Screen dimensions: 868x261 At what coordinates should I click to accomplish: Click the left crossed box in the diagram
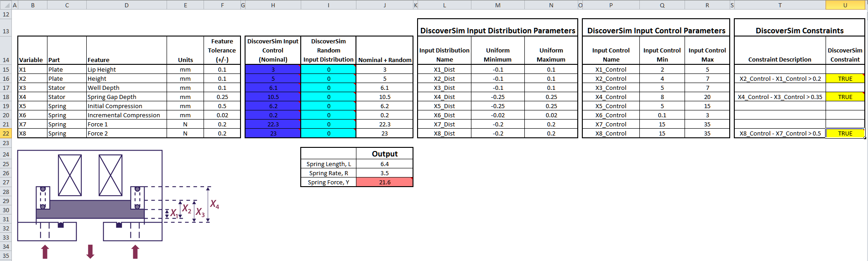click(70, 175)
